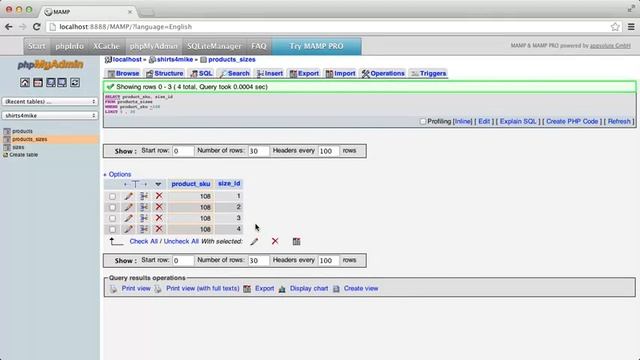Bookmark this page with the star icon
The height and width of the screenshot is (360, 640).
[x=615, y=27]
